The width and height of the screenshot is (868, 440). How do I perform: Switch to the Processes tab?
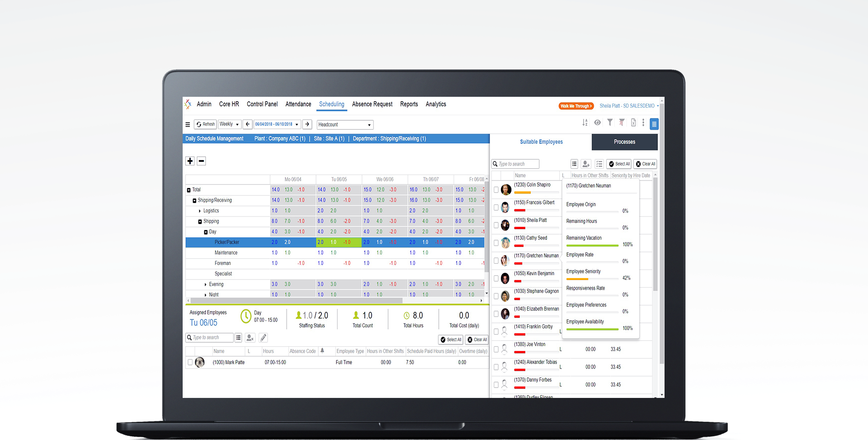625,142
